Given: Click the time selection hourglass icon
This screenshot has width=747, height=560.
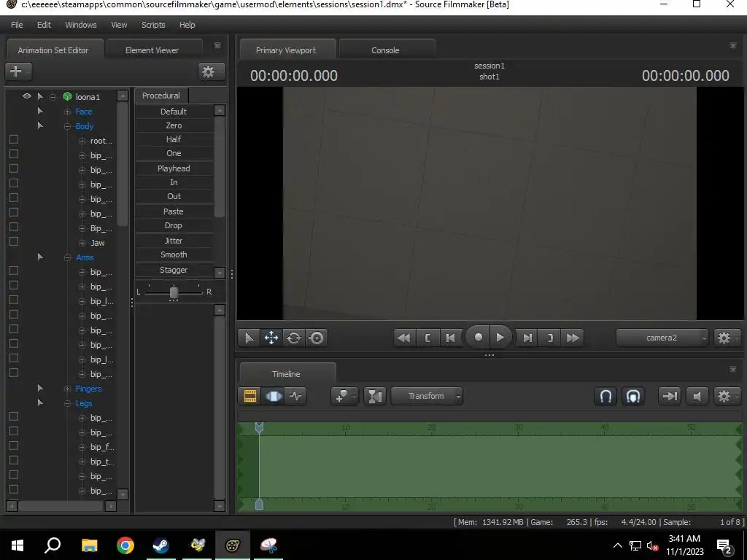Looking at the screenshot, I should 375,396.
